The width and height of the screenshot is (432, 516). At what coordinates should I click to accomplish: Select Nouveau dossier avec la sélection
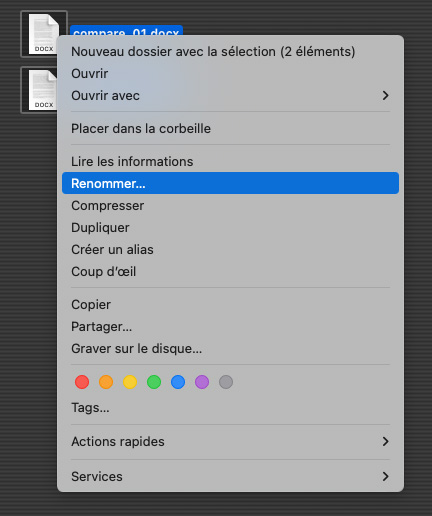pos(230,52)
